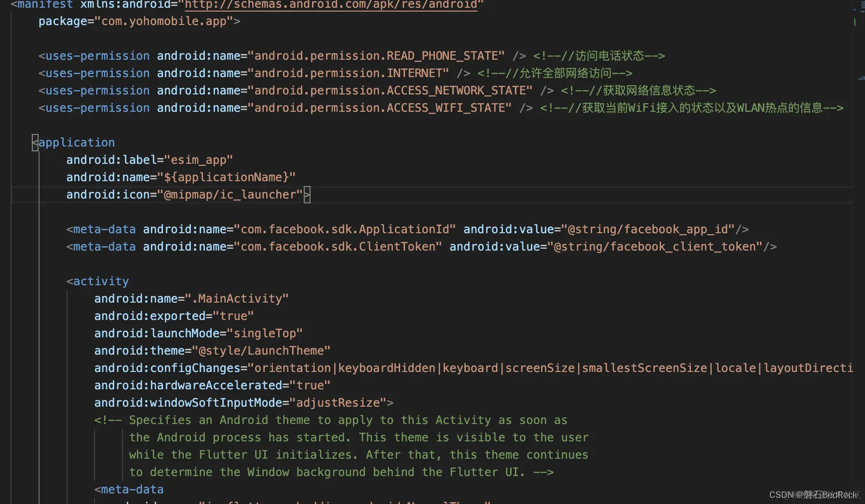Click the ${applicationName} value
Viewport: 865px width, 504px height.
(226, 177)
